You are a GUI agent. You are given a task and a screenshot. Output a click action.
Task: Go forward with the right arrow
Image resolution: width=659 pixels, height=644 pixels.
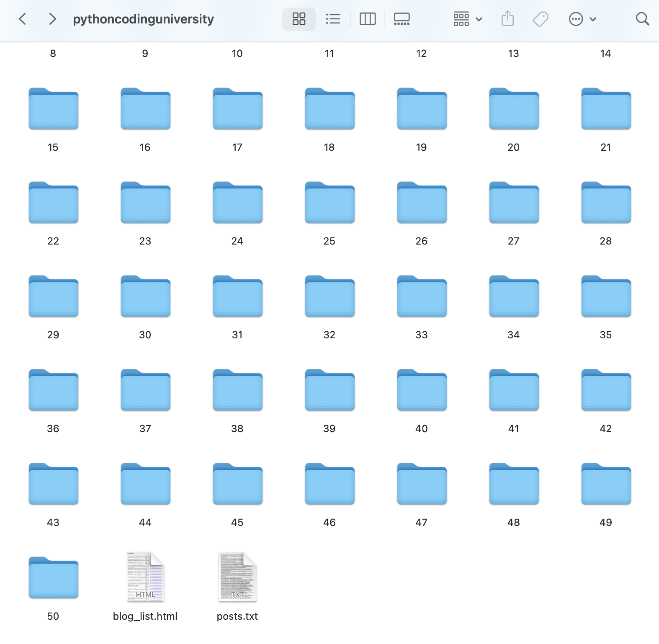[x=52, y=19]
